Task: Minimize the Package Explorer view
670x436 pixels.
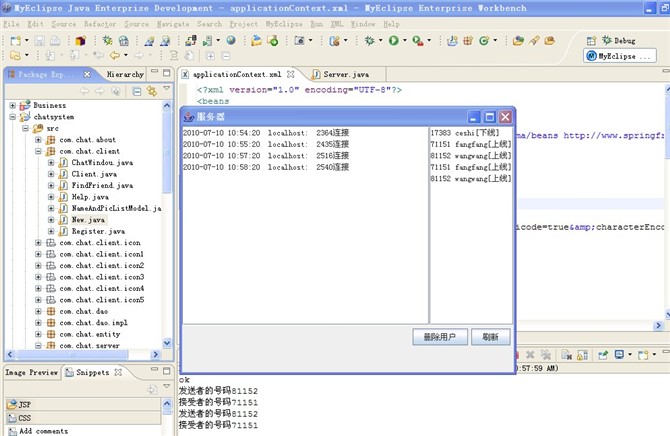Action: (x=155, y=72)
